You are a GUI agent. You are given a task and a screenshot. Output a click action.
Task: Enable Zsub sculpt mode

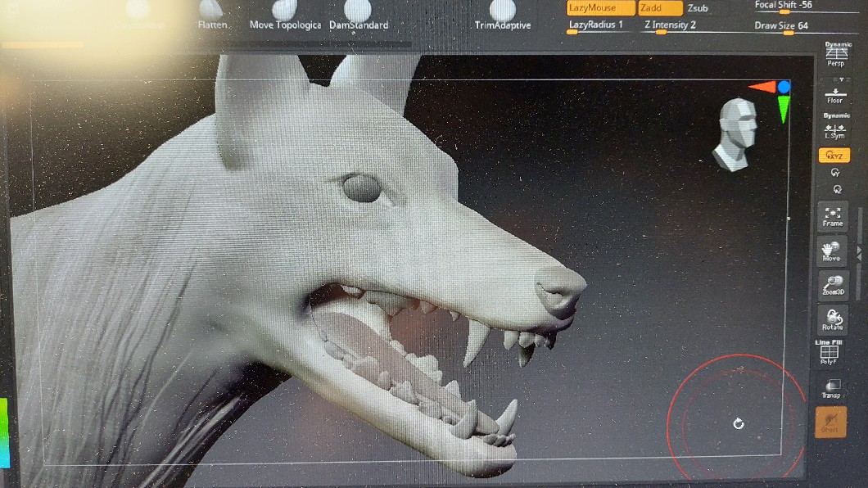pos(698,8)
